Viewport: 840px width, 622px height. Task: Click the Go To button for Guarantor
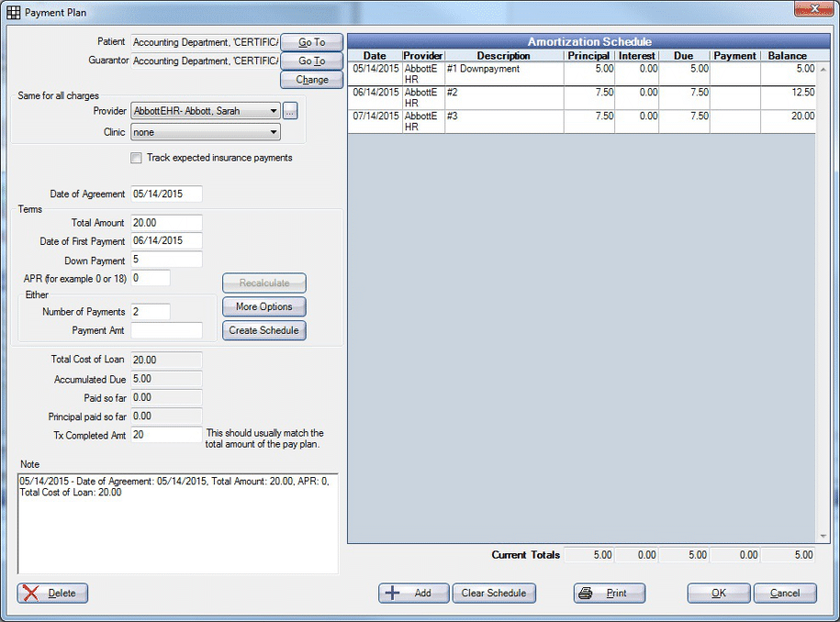coord(311,61)
